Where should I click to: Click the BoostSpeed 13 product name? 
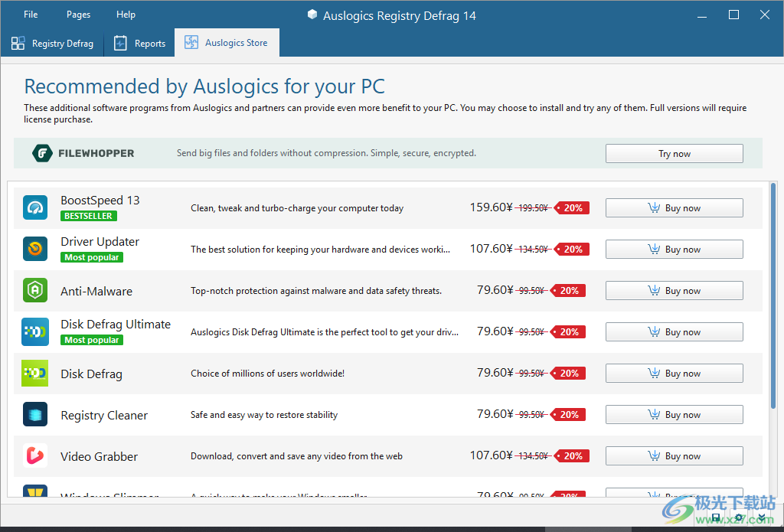coord(100,201)
